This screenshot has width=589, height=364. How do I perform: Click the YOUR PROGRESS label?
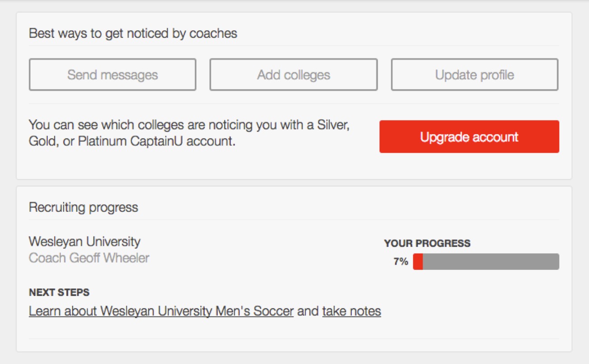[x=427, y=243]
